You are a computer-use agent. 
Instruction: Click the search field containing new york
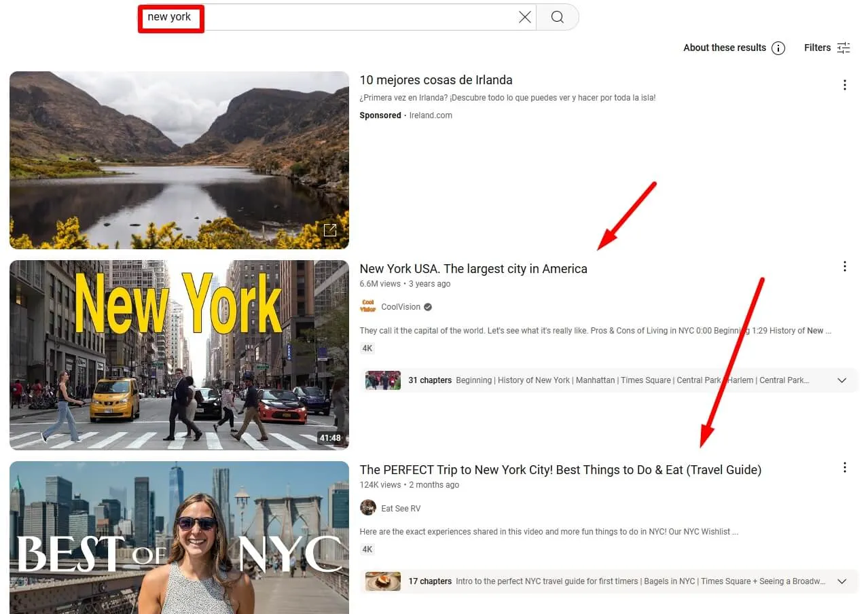tap(340, 17)
